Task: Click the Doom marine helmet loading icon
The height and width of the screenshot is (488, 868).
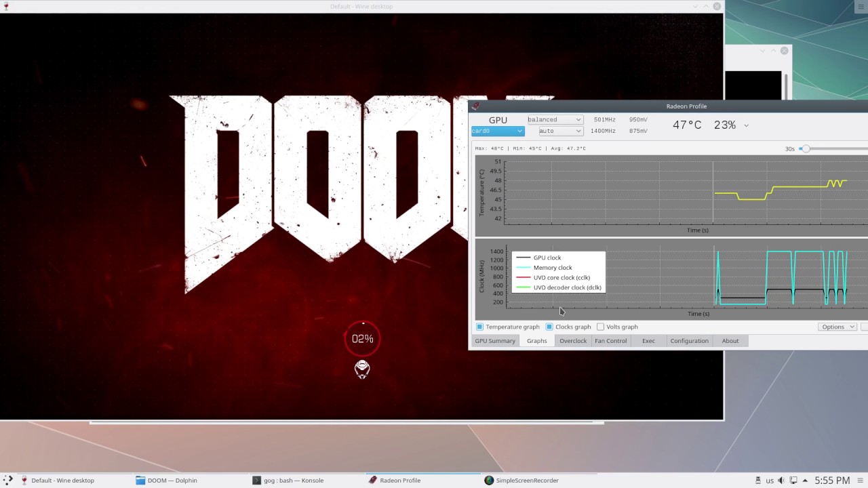Action: tap(362, 369)
